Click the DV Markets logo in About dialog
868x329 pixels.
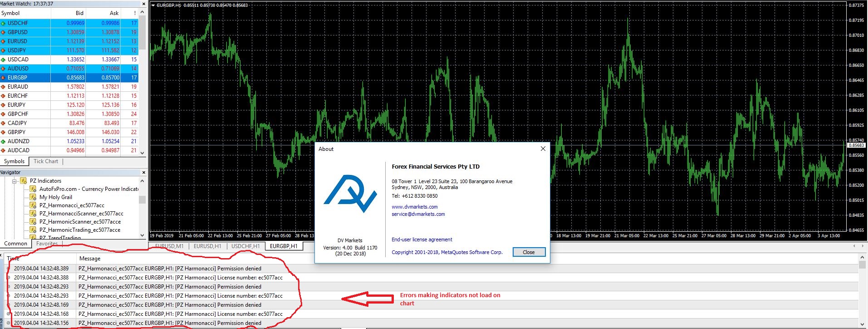350,194
